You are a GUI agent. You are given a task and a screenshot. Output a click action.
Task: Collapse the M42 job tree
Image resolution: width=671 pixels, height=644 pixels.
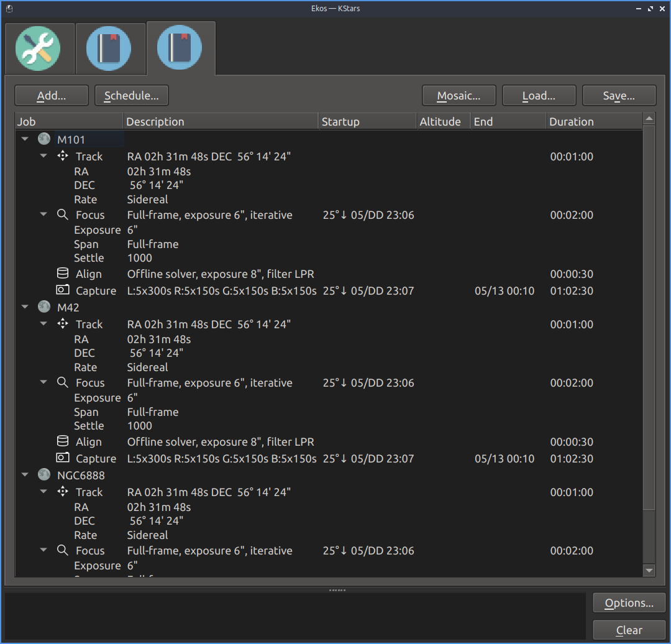[25, 306]
